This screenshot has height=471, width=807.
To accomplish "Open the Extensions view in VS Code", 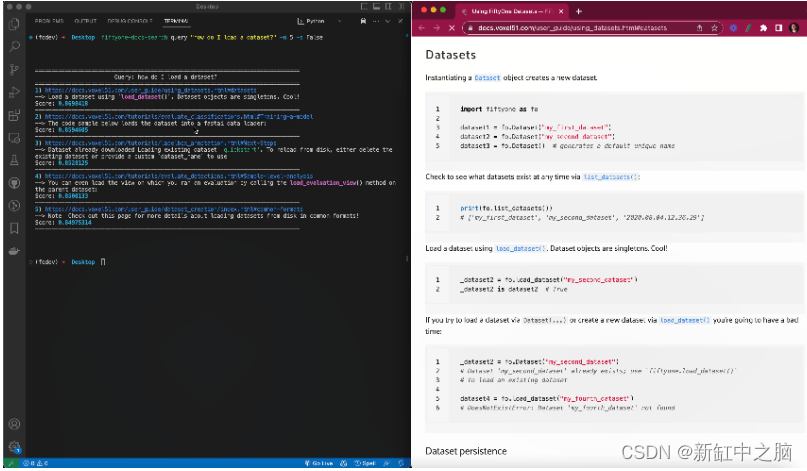I will (14, 115).
